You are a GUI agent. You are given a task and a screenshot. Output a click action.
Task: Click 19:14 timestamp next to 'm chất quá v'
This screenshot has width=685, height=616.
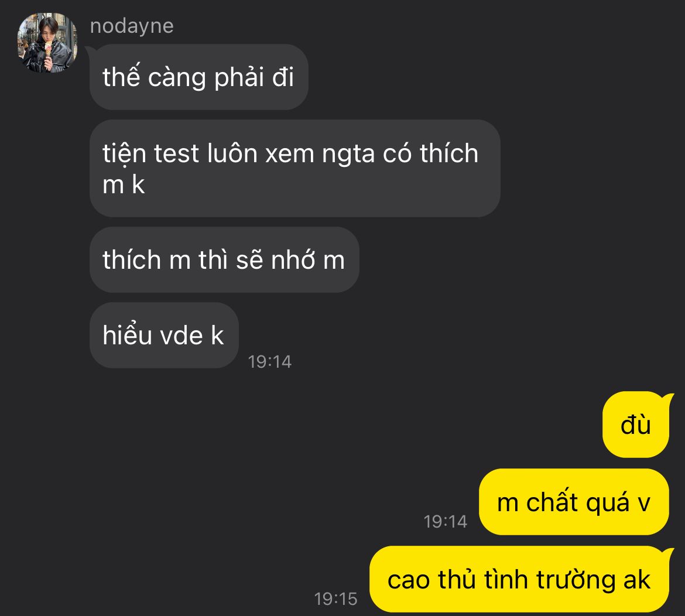445,521
